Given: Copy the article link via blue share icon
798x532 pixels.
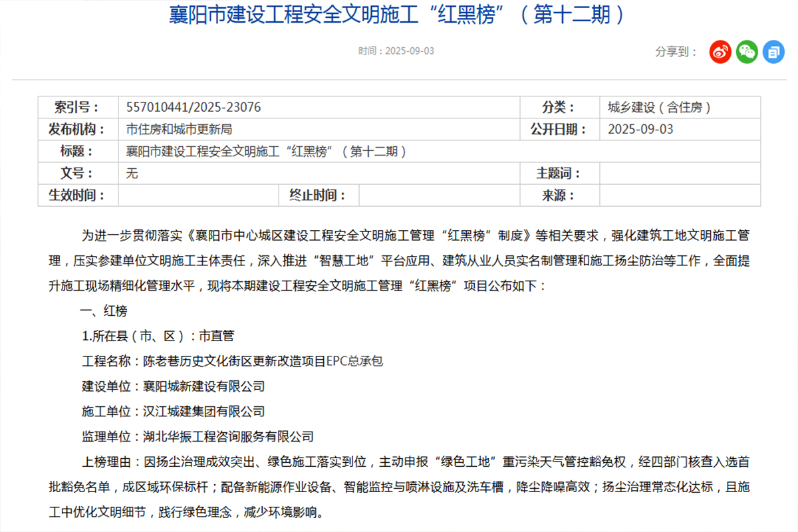Looking at the screenshot, I should [773, 51].
